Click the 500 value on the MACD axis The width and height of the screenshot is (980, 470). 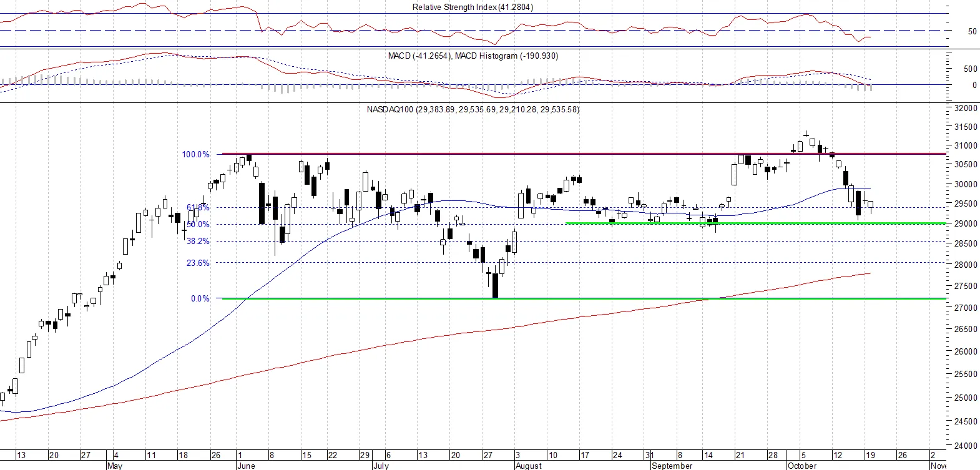pyautogui.click(x=971, y=69)
